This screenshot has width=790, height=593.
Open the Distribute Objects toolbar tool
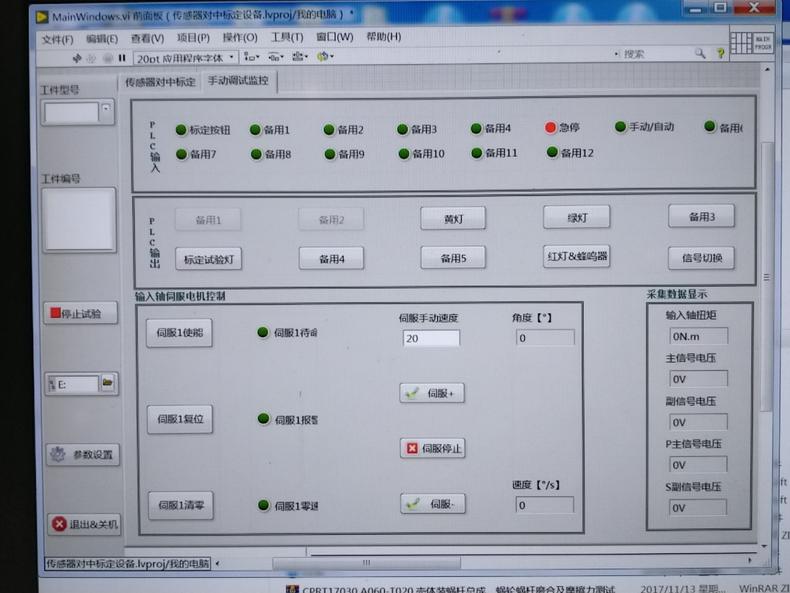(275, 57)
